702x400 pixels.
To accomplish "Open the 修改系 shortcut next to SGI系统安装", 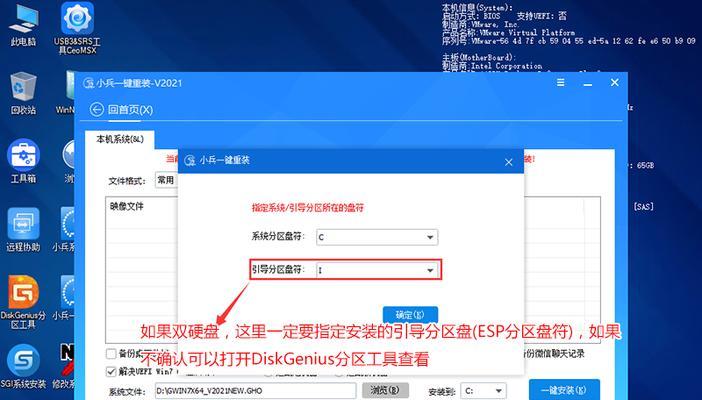I will (x=66, y=366).
